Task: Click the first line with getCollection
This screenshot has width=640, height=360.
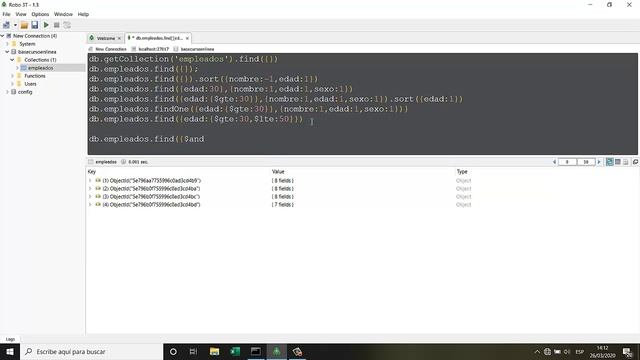Action: (x=183, y=59)
